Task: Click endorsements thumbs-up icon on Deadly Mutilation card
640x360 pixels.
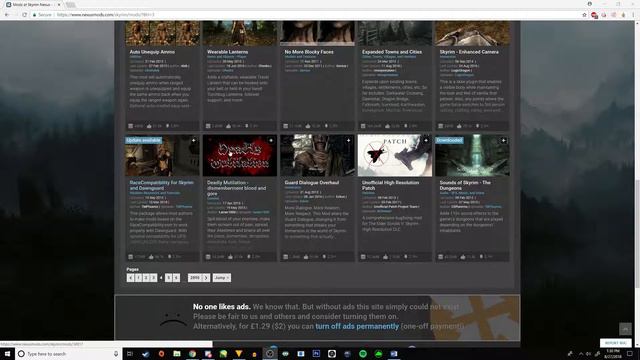Action: click(230, 257)
